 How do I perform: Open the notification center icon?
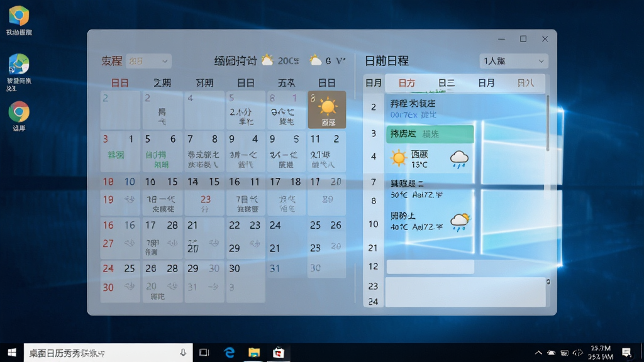click(626, 353)
